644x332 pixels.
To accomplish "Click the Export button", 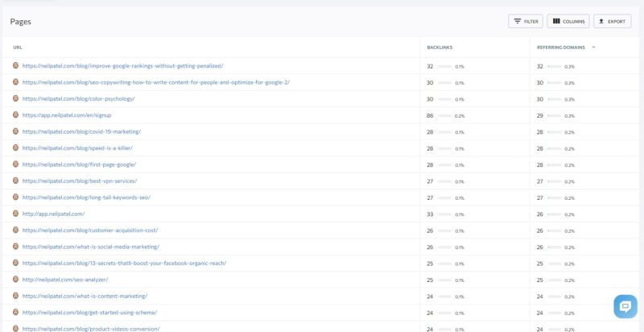I will [x=612, y=22].
